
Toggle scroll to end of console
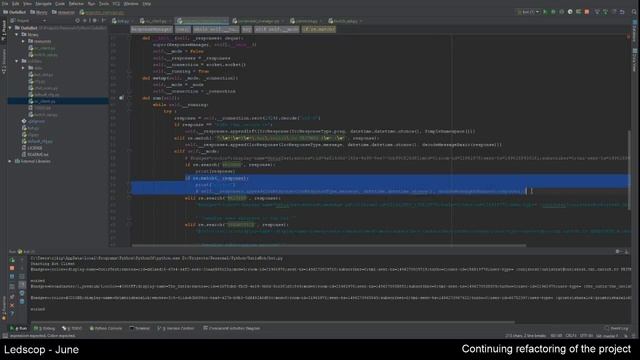click(22, 284)
